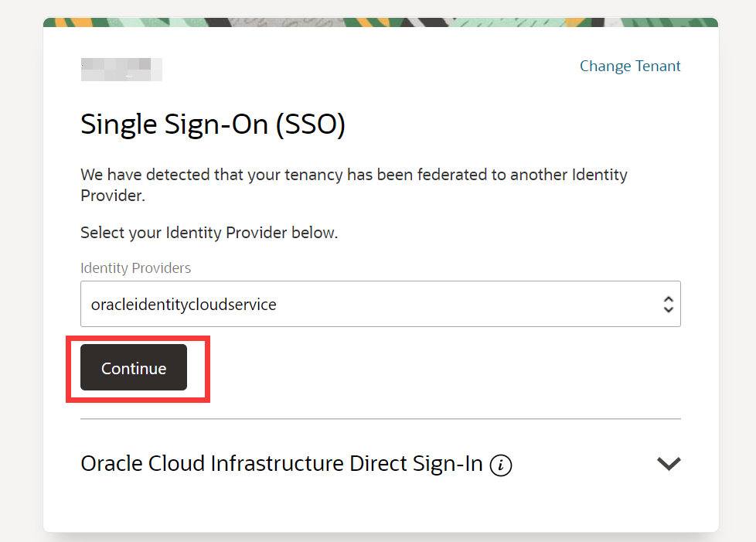Click the word Tenant in Change Tenant
Viewport: 756px width, 542px height.
tap(658, 66)
